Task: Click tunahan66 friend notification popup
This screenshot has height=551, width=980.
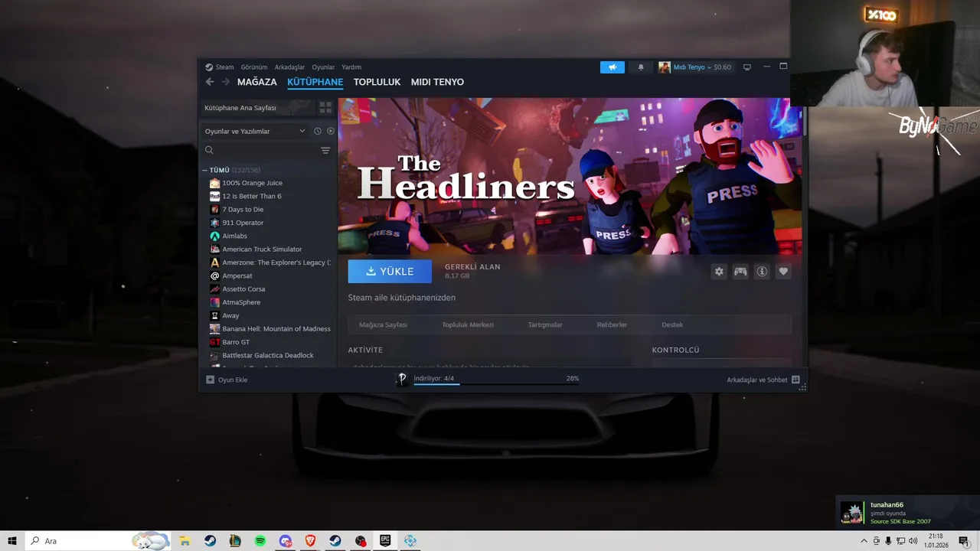Action: 906,513
